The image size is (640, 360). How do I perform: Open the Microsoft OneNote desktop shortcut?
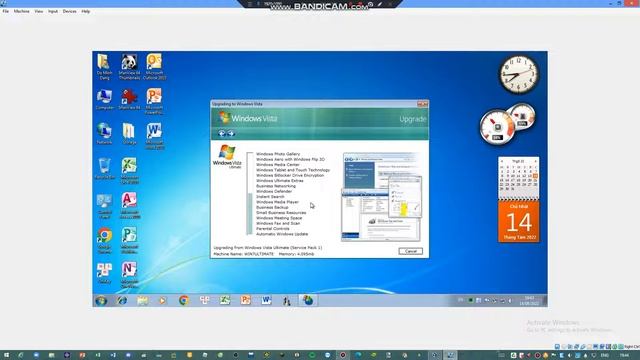[x=129, y=275]
